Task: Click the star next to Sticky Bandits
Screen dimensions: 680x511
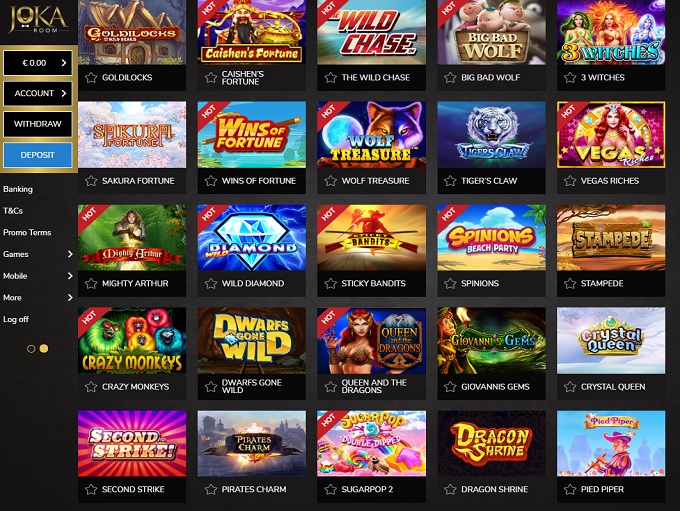Action: (330, 284)
